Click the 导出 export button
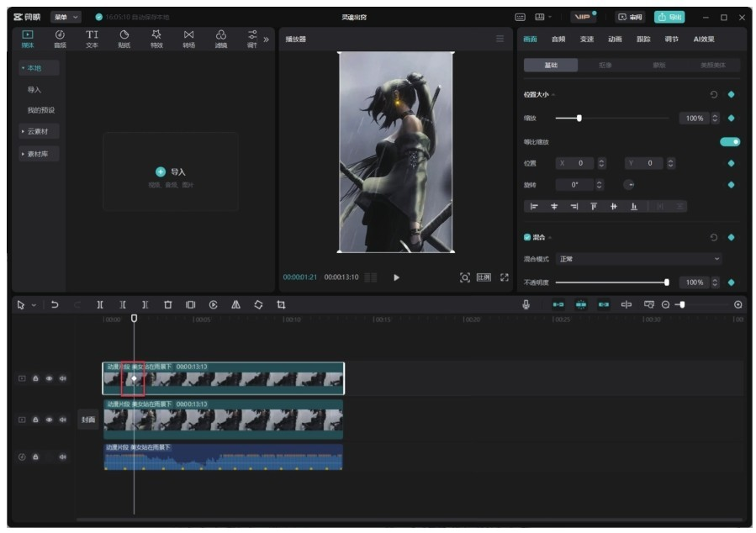Image resolution: width=756 pixels, height=533 pixels. pos(669,18)
